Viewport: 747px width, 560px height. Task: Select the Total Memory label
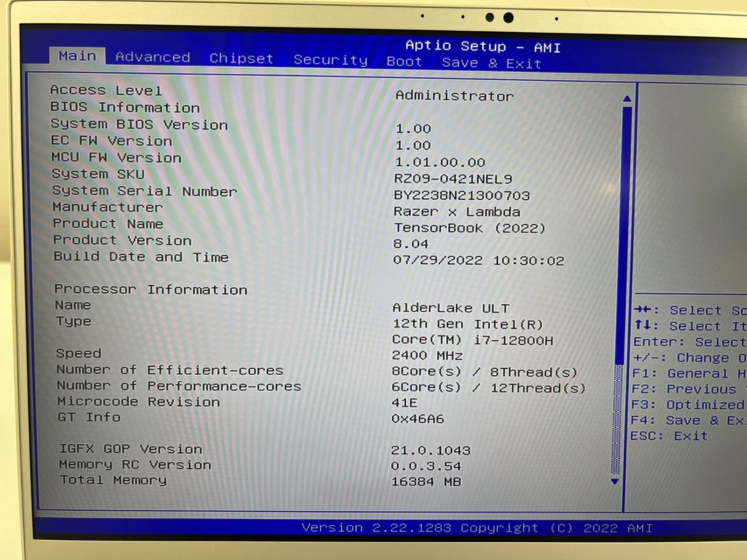(113, 480)
